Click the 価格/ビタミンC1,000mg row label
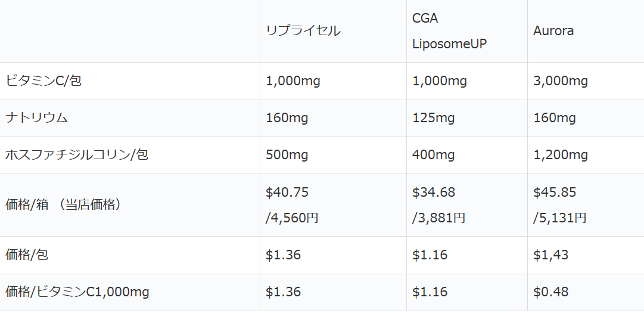The image size is (644, 313). coord(77,292)
